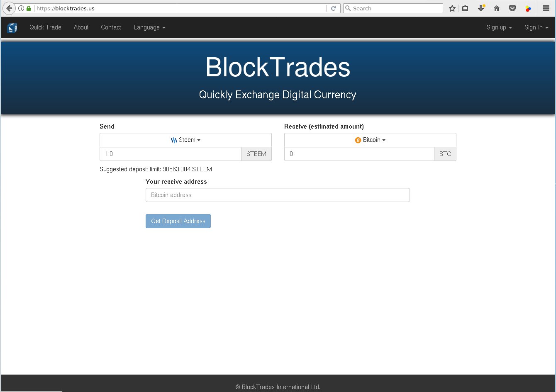Expand the Sign In dropdown
This screenshot has height=392, width=556.
536,27
